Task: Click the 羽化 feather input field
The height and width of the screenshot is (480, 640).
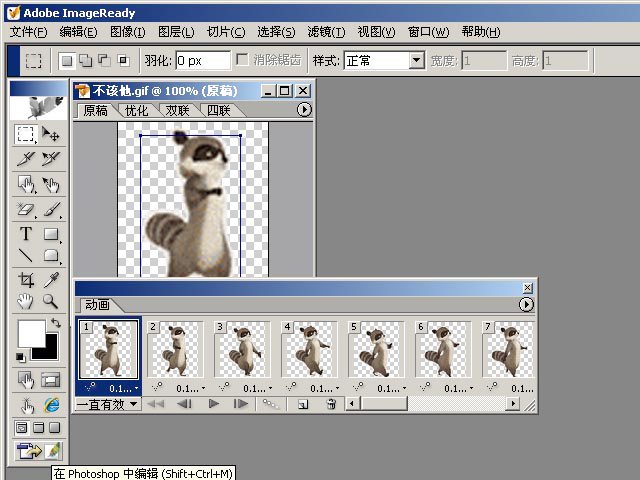Action: pyautogui.click(x=203, y=61)
